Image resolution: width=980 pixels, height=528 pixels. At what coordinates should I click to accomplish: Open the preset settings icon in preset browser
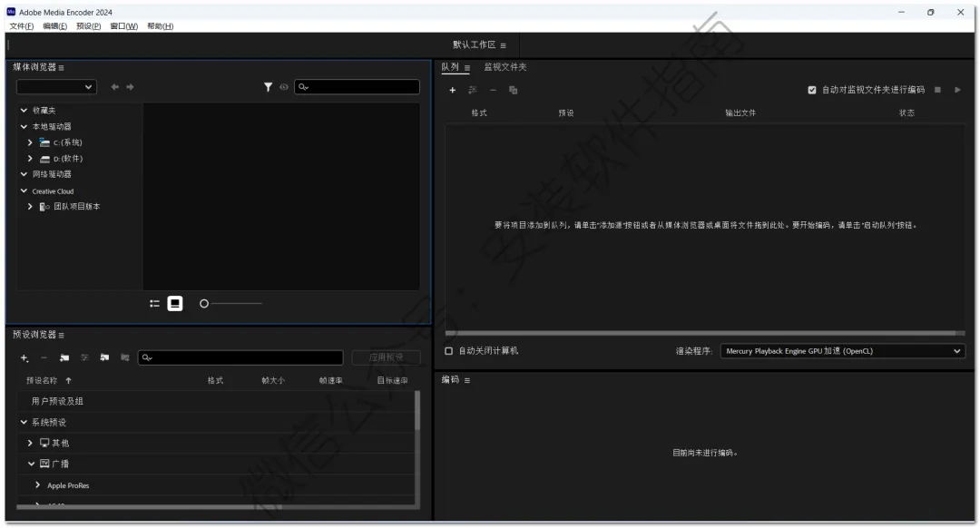84,358
